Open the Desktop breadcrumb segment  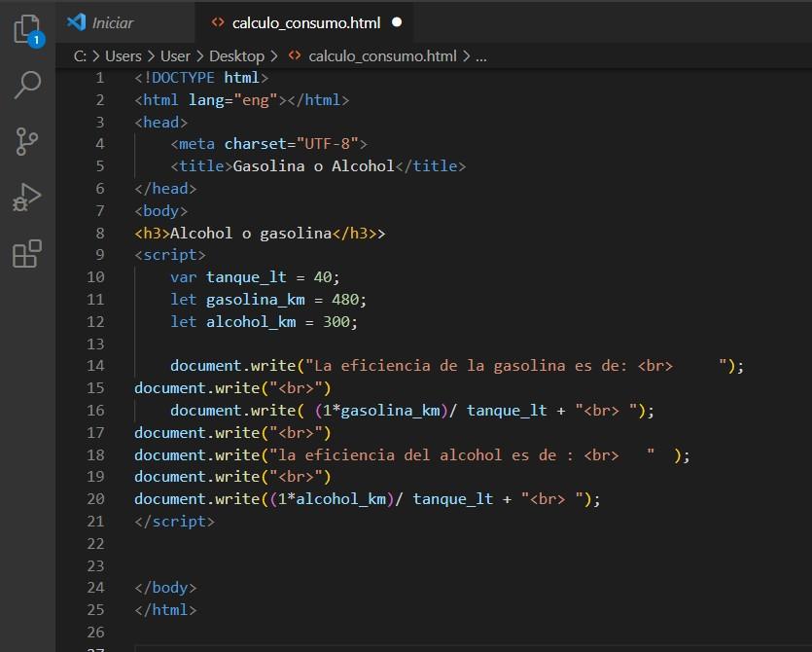[x=236, y=56]
